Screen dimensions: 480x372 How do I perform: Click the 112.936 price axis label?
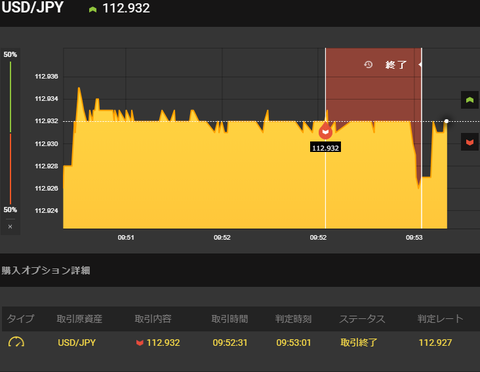coord(47,77)
